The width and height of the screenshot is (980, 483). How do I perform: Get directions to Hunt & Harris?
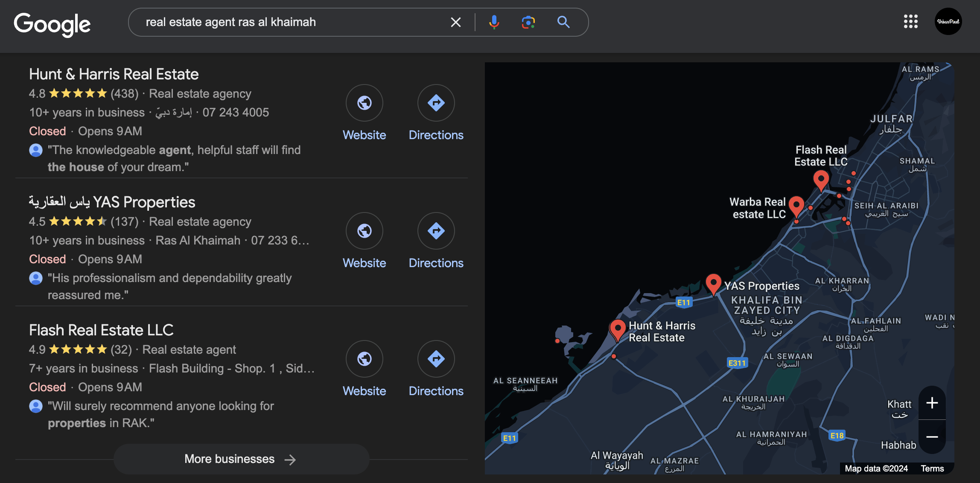pos(436,103)
